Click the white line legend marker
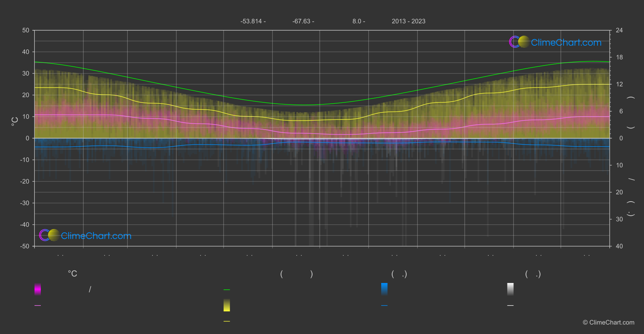 coord(510,306)
